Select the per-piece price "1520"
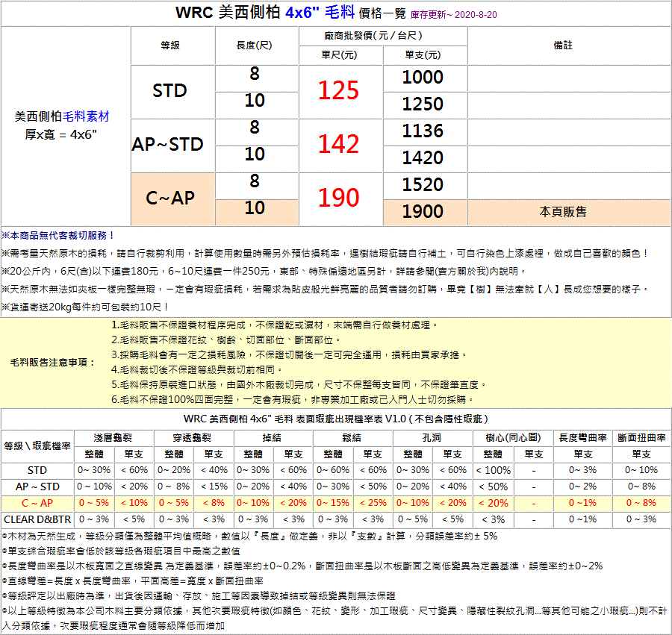Viewport: 672px width, 635px height. click(x=423, y=184)
